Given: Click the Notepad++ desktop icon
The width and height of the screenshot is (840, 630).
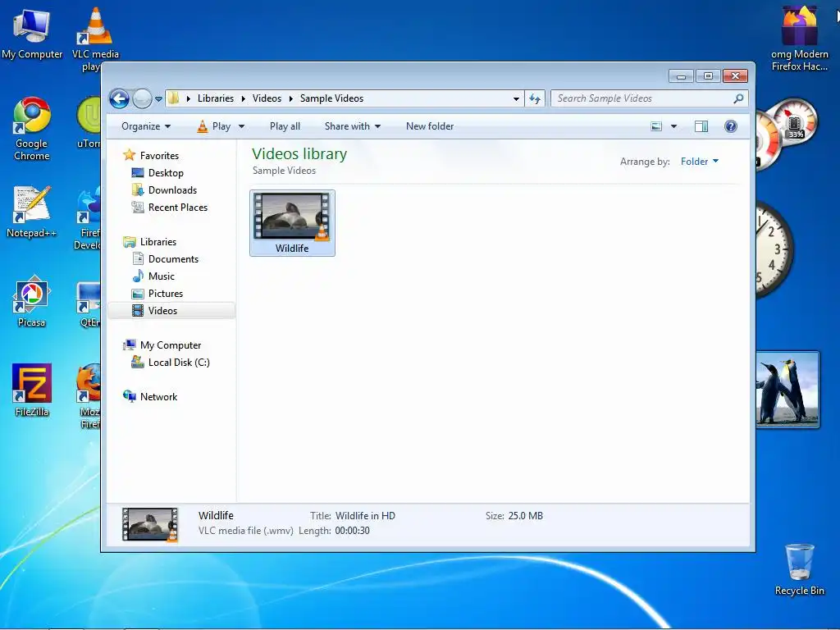Looking at the screenshot, I should coord(32,211).
